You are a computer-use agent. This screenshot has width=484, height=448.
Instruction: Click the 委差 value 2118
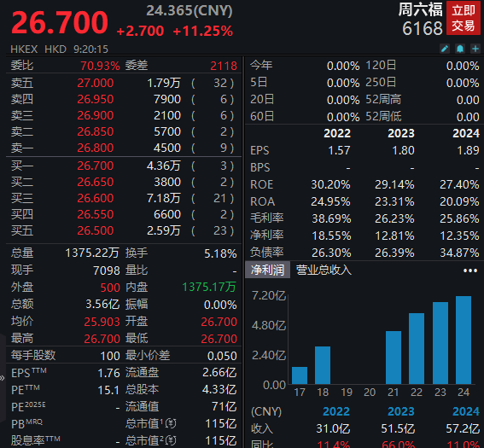tap(224, 66)
